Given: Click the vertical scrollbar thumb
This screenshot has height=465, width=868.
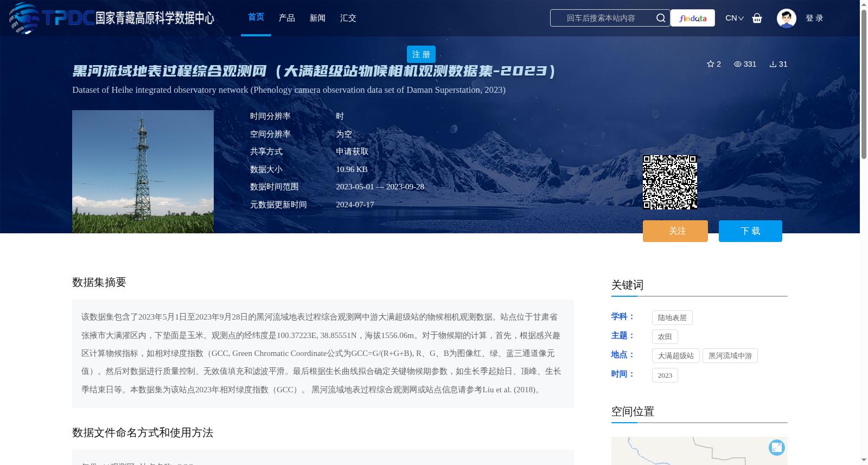Looking at the screenshot, I should [x=864, y=84].
